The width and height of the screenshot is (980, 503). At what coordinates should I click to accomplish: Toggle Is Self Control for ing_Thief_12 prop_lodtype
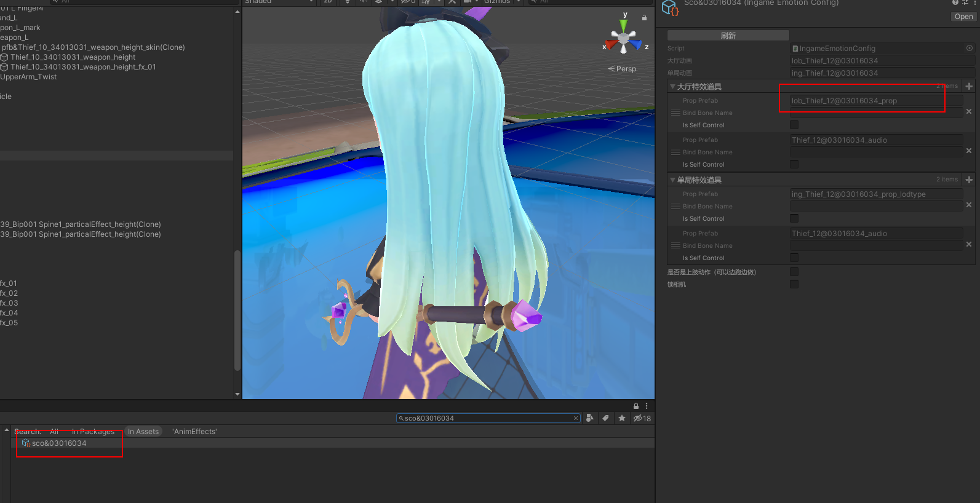[794, 218]
